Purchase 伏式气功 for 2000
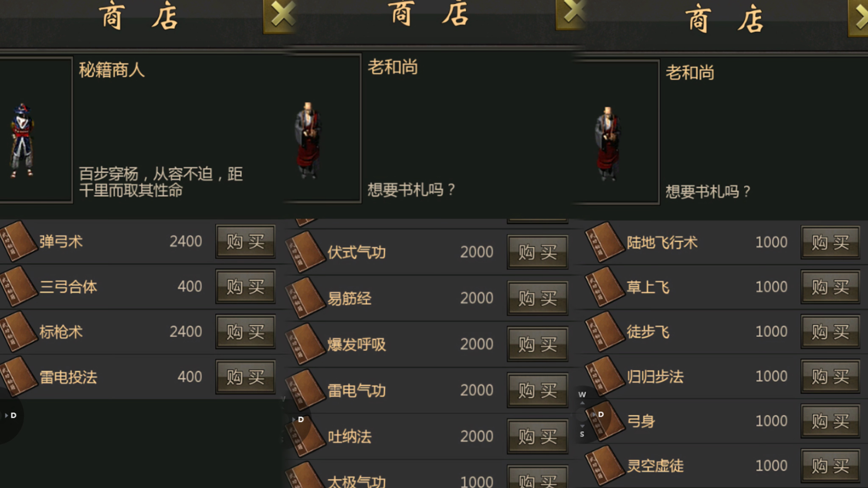Viewport: 868px width, 488px height. (x=537, y=252)
